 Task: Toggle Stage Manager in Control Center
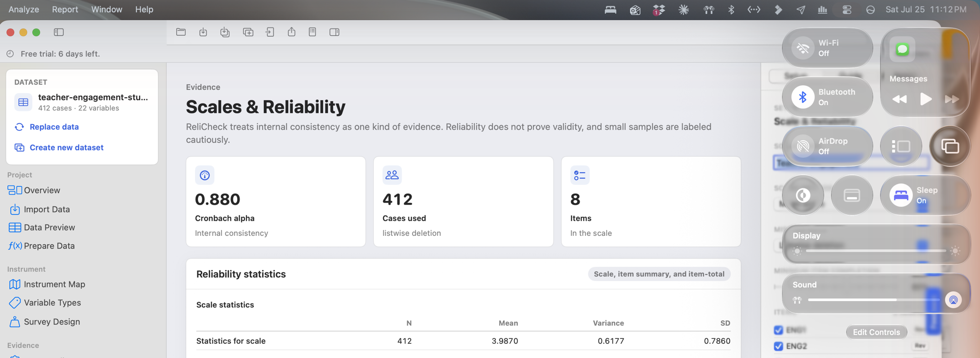(901, 146)
